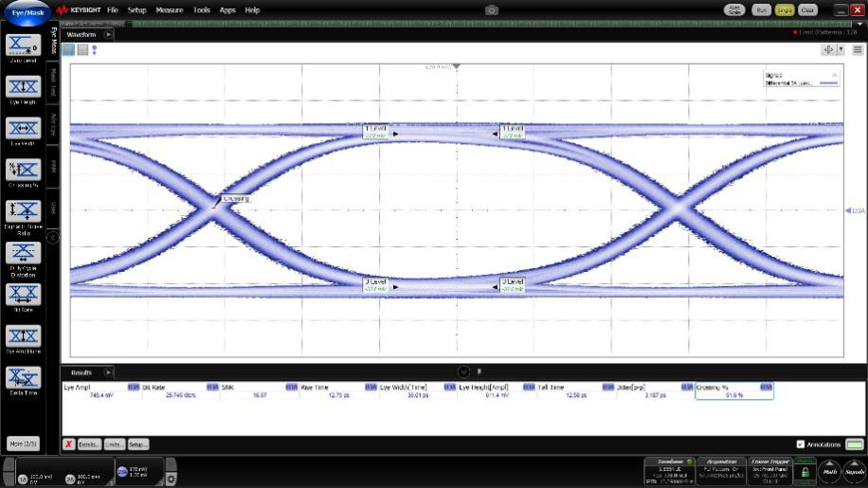This screenshot has height=488, width=868.
Task: Expand the Waveform tab arrow
Action: click(108, 34)
